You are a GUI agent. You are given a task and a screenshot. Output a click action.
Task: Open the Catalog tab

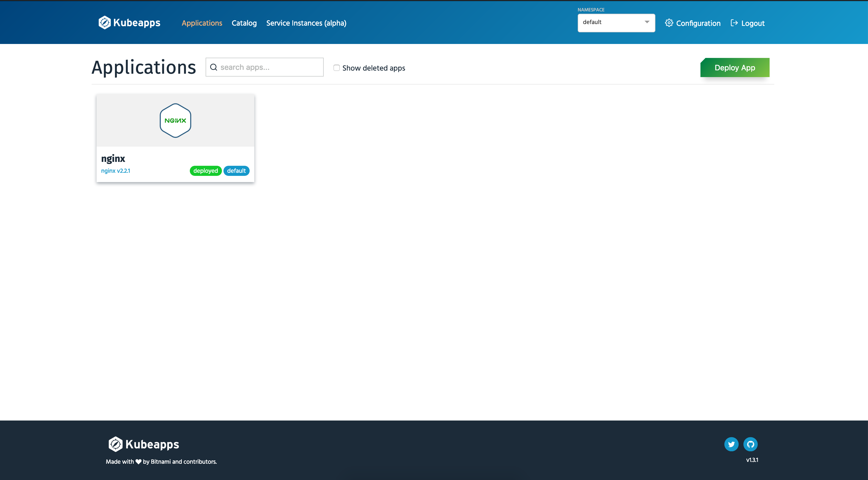point(244,23)
